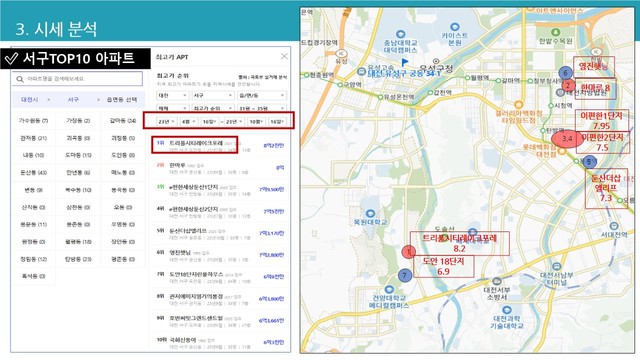640x360 pixels.
Task: Click the red number 1 map marker
Action: tap(409, 252)
